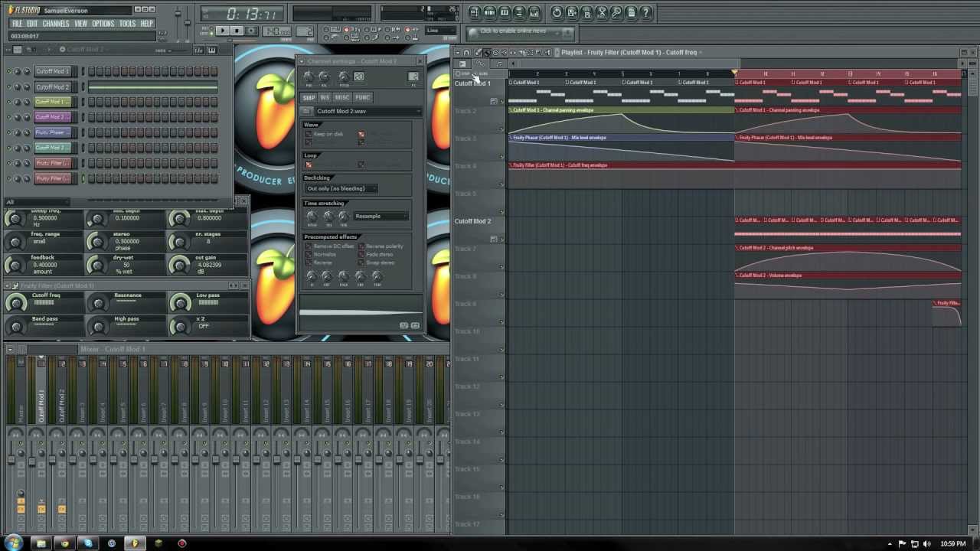
Task: Click the Windows Start button
Action: click(x=14, y=543)
